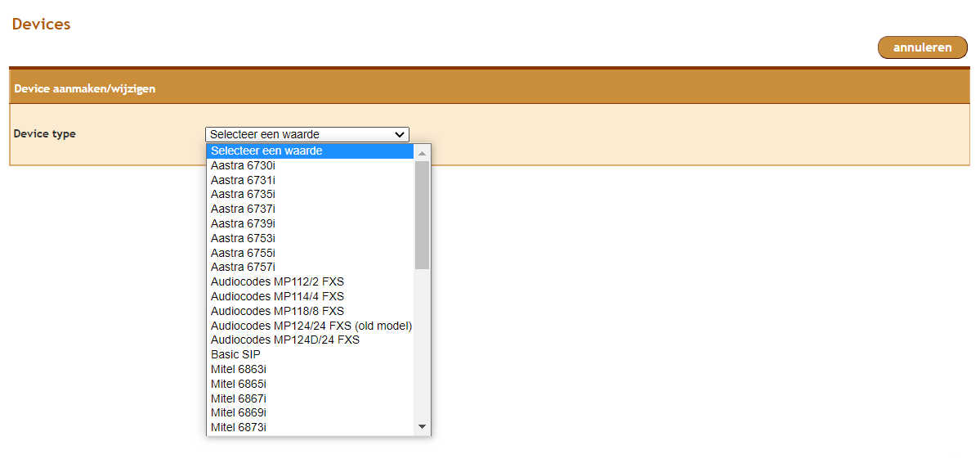Click the 'Device type' label
The height and width of the screenshot is (459, 980).
point(44,134)
